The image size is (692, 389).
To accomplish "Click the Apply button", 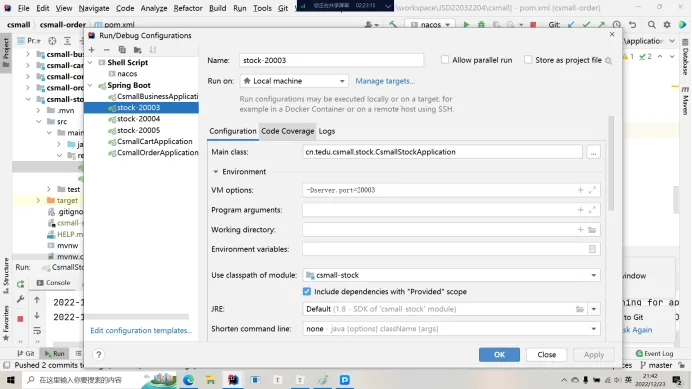I will point(594,355).
